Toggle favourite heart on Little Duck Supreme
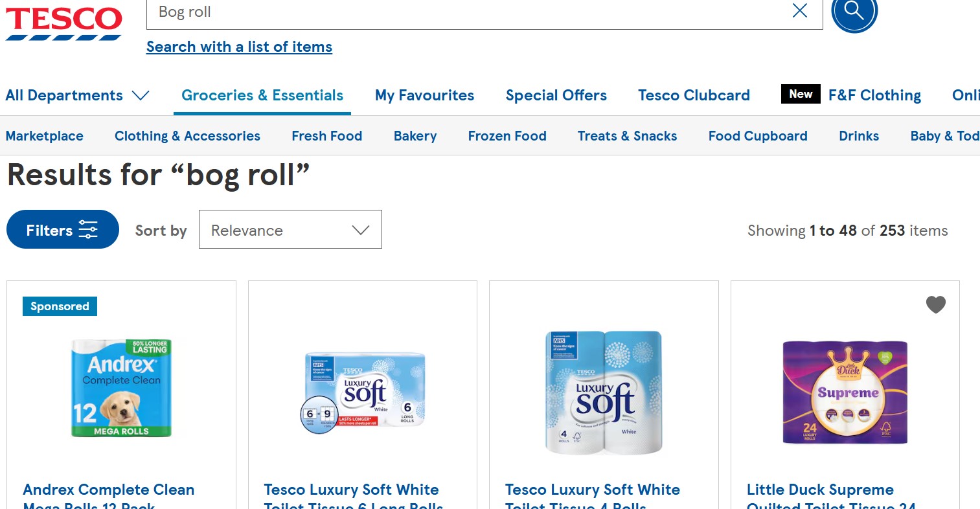 coord(935,304)
